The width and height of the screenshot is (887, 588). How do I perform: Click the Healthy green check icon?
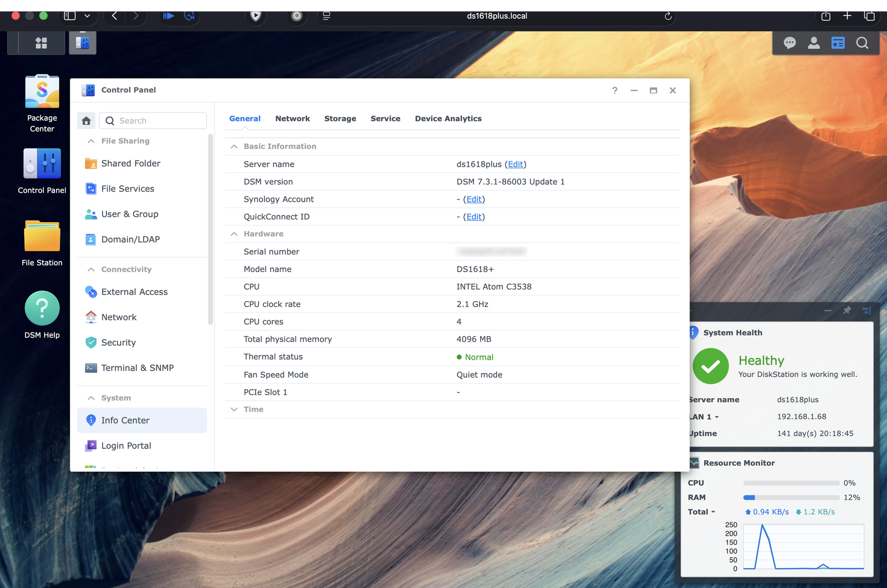click(x=711, y=366)
